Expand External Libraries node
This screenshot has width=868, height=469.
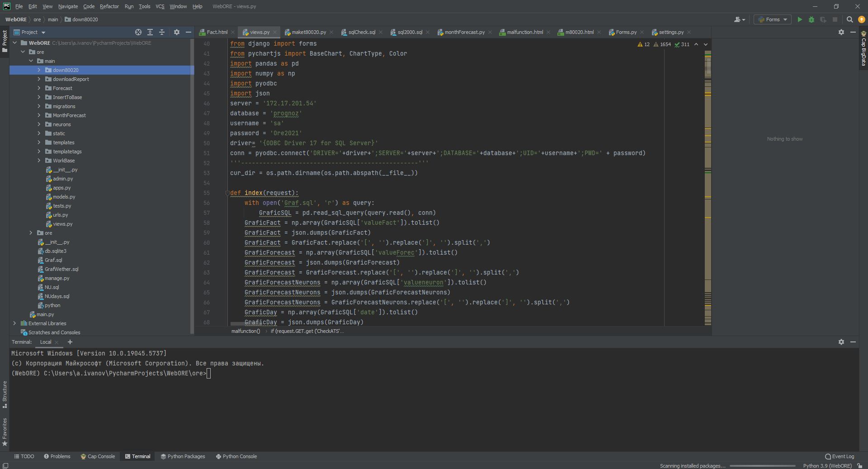pos(14,323)
